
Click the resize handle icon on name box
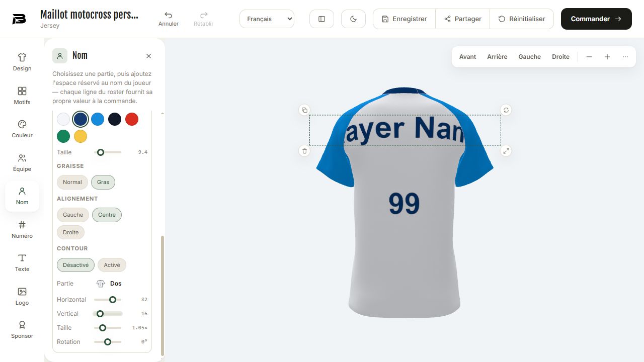(x=506, y=151)
